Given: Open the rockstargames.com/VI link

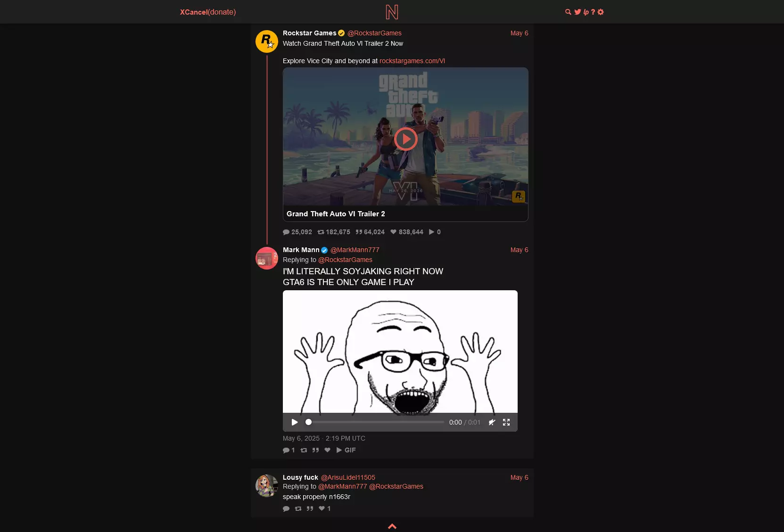Looking at the screenshot, I should (x=412, y=61).
